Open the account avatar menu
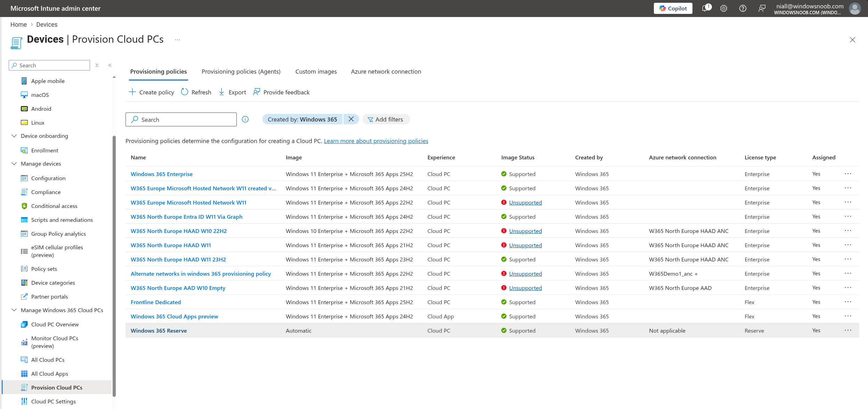Viewport: 868px width, 409px height. tap(855, 8)
